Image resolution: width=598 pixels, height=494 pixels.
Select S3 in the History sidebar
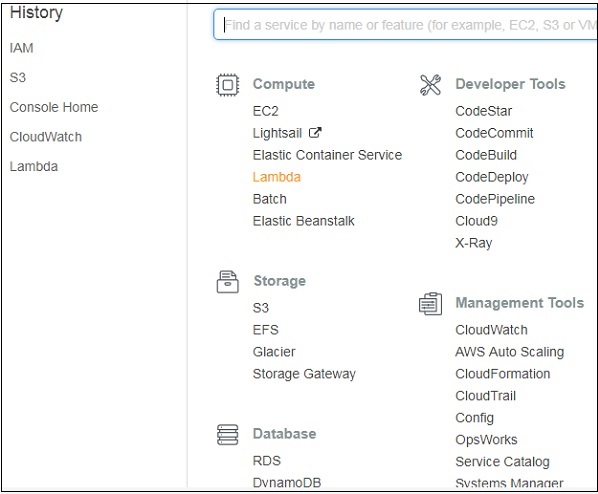(x=18, y=77)
